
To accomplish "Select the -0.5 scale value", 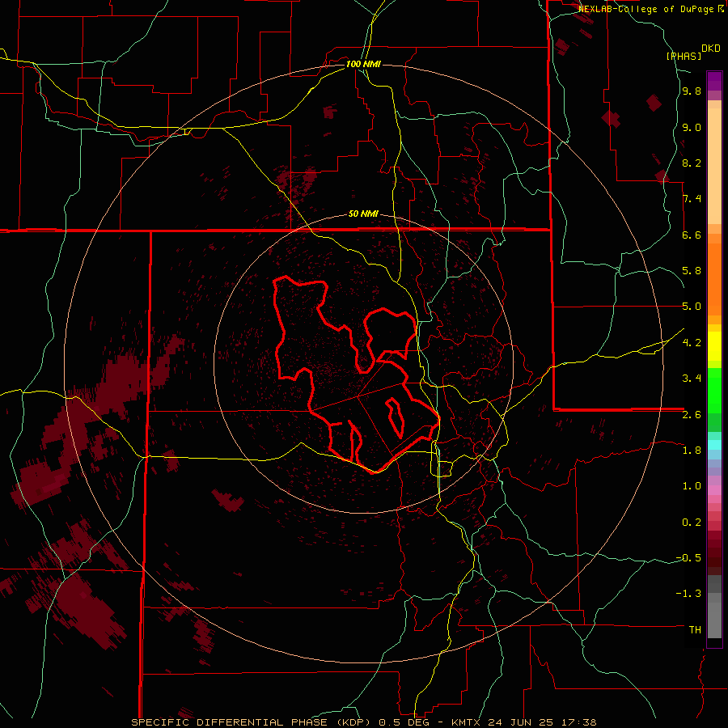I will click(688, 558).
